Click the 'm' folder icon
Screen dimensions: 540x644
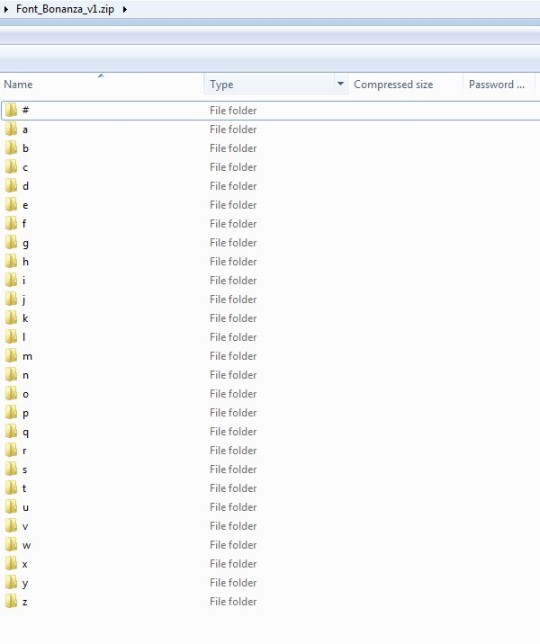(11, 356)
